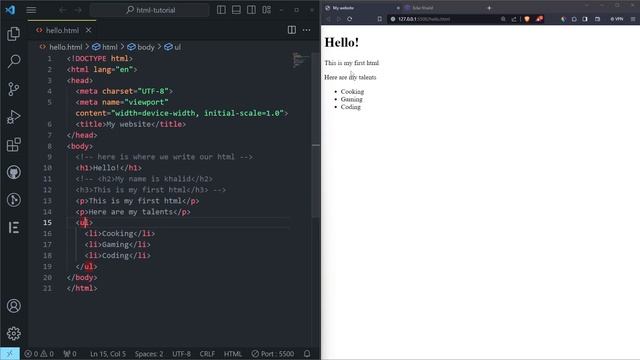Image resolution: width=640 pixels, height=360 pixels.
Task: Toggle the bottom panel layout icon
Action: pyautogui.click(x=236, y=10)
